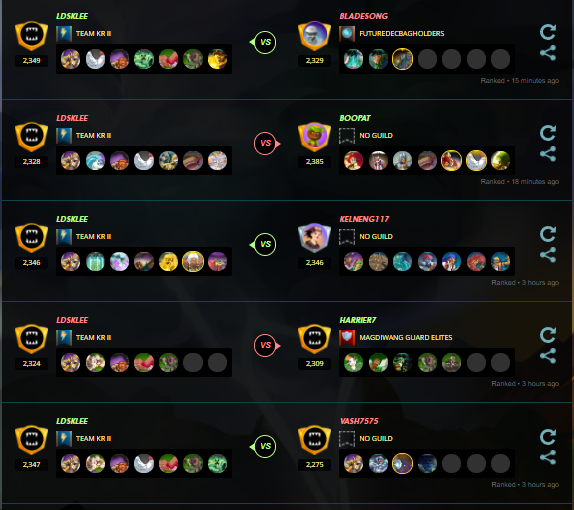Select BOOPAT's last green orb card
The width and height of the screenshot is (574, 510).
coord(500,160)
